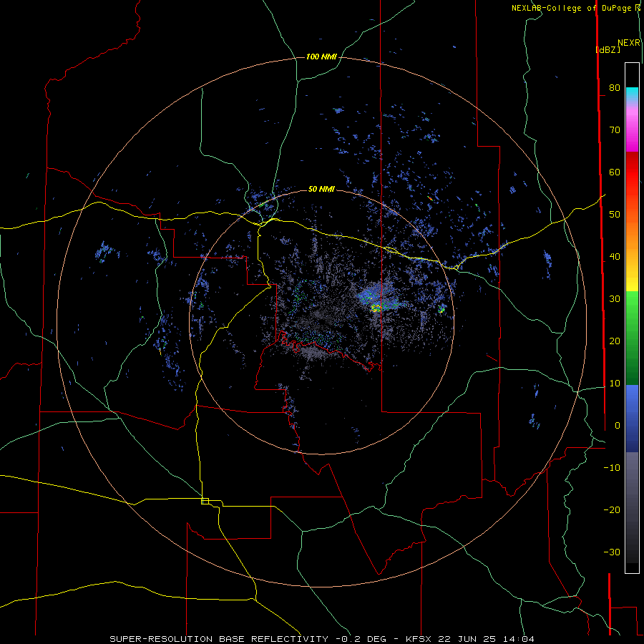
Task: Click the -20 value on dBZ scale
Action: 612,509
